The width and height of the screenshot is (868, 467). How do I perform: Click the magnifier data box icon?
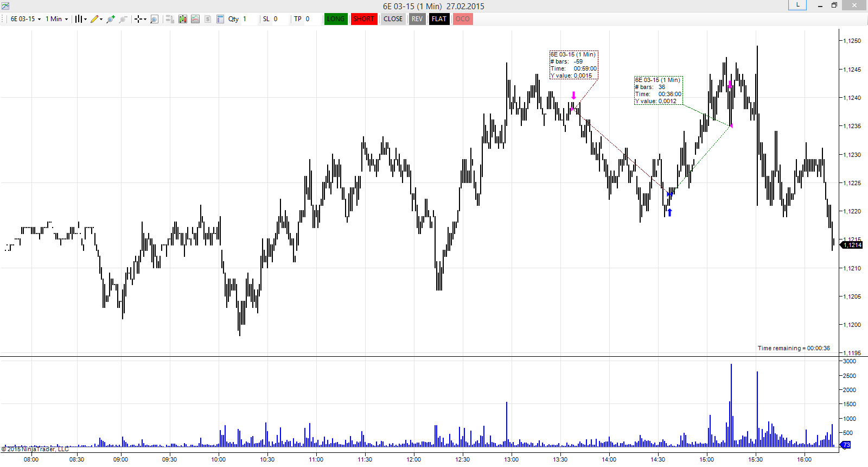click(x=154, y=19)
